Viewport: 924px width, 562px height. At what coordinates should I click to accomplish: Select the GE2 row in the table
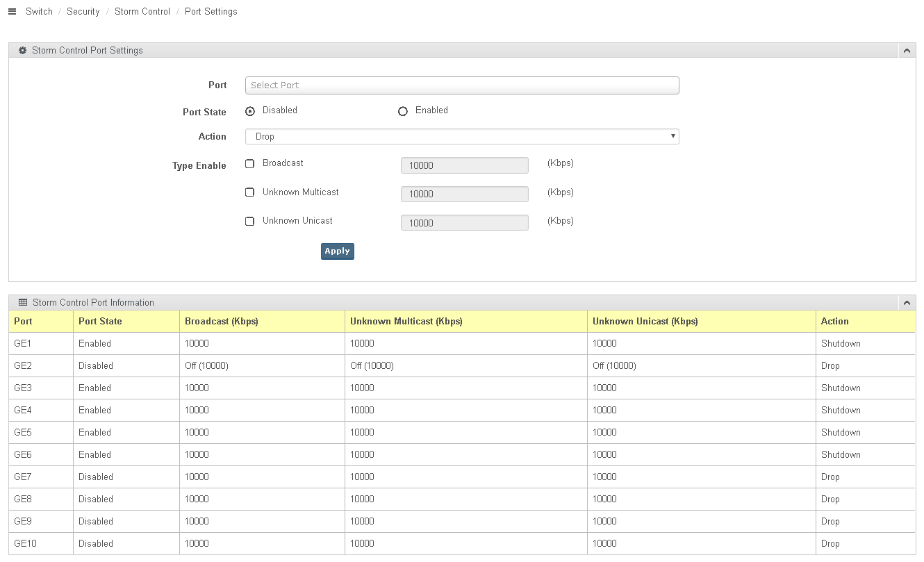[23, 366]
